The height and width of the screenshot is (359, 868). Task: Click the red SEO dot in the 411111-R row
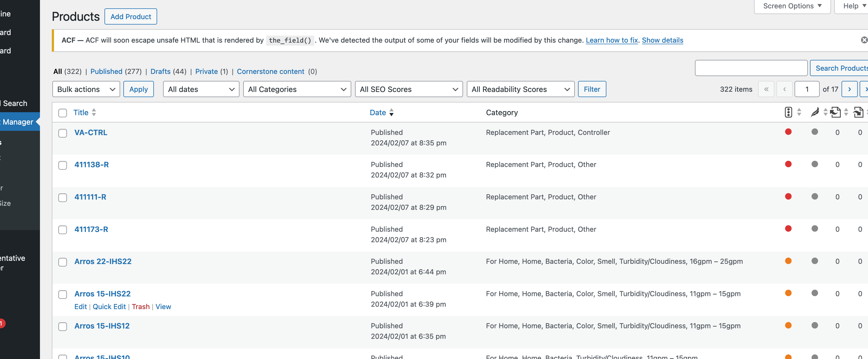coord(788,196)
